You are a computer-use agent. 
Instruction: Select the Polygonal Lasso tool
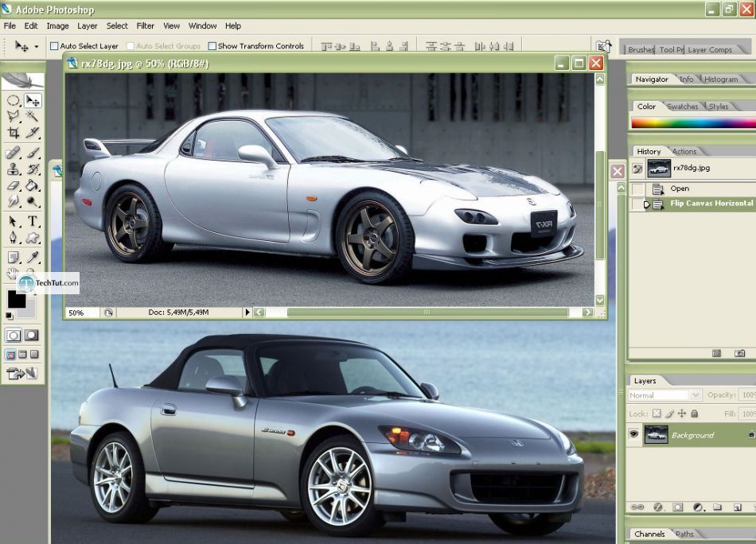coord(13,115)
